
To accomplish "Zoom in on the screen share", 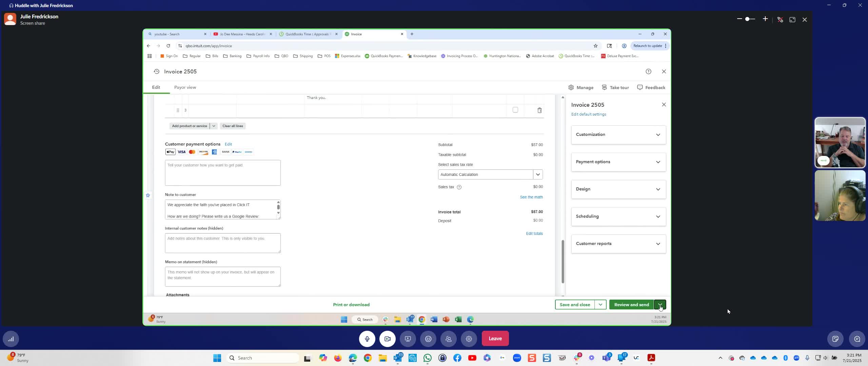I will [765, 19].
